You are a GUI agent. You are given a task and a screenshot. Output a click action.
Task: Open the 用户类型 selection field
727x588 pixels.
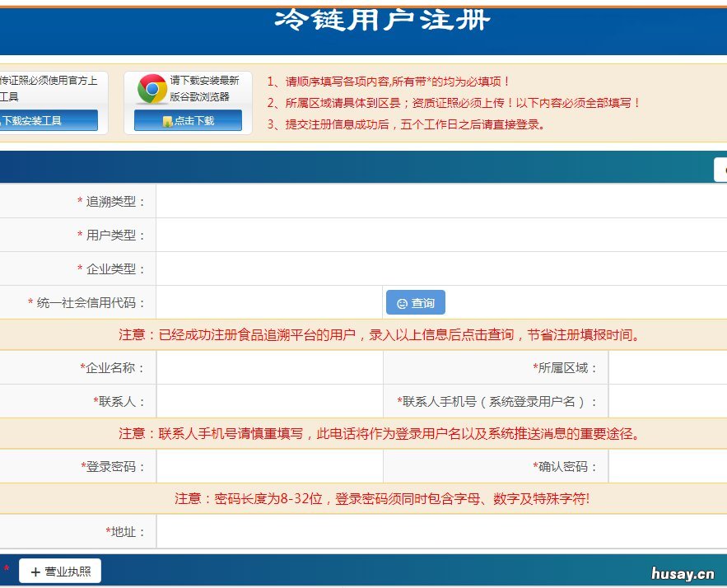point(370,234)
